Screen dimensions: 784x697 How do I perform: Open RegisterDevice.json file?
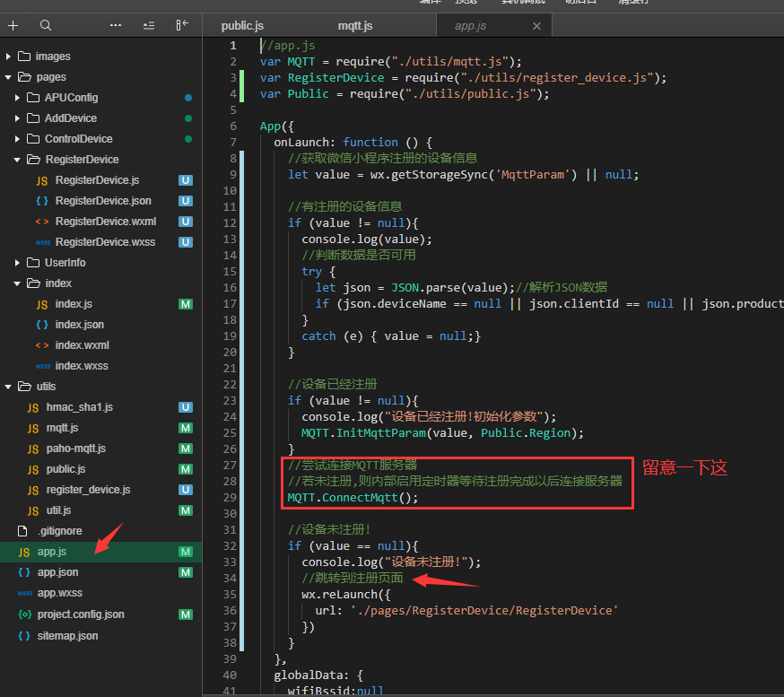[103, 201]
